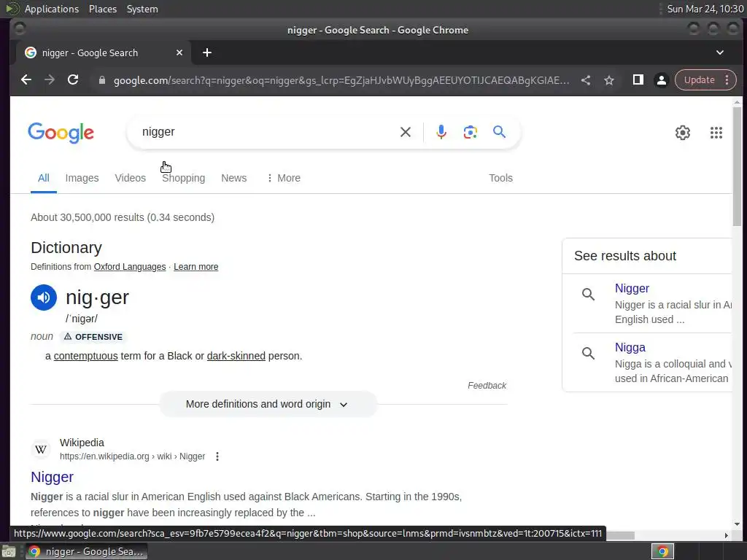Open a new tab with the plus button
Viewport: 747px width, 560px height.
pos(206,52)
